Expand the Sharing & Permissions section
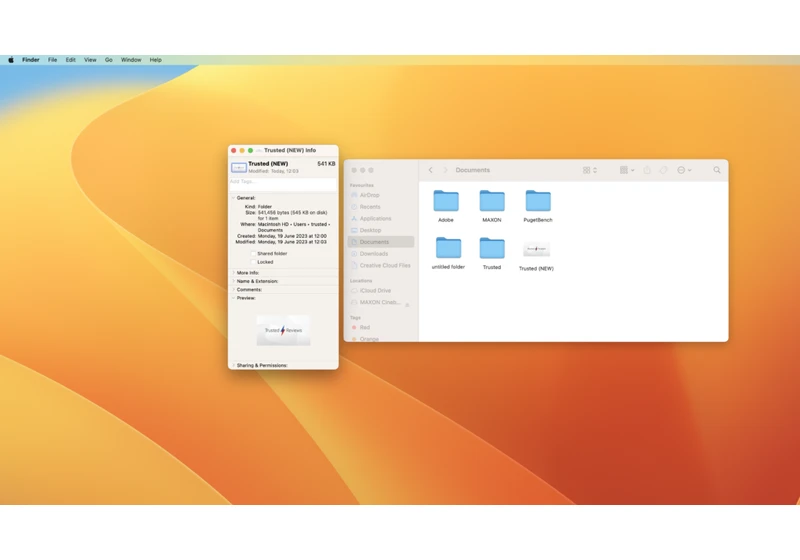This screenshot has width=800, height=560. (x=233, y=365)
